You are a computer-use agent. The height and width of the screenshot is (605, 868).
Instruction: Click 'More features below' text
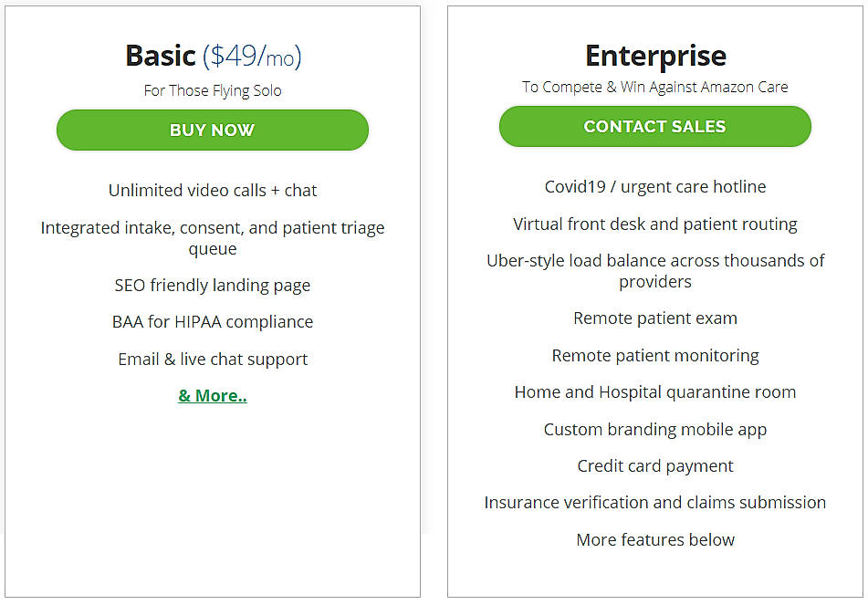click(x=654, y=539)
